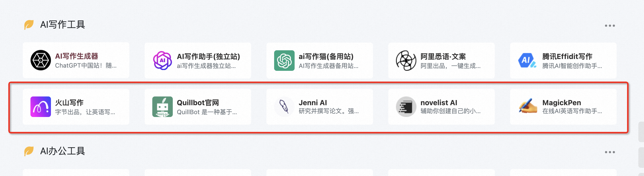Click the 腾讯Effidit写作 description text
644x176 pixels.
click(x=572, y=66)
